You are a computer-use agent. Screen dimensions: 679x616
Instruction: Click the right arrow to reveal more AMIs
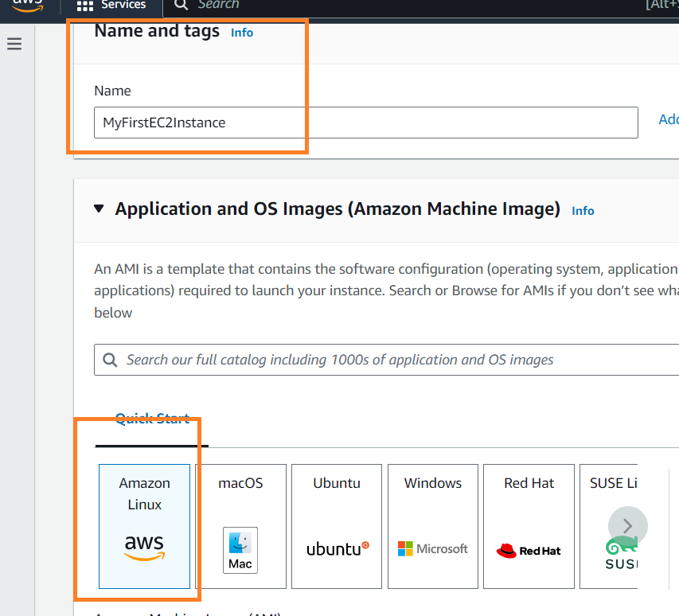(627, 526)
